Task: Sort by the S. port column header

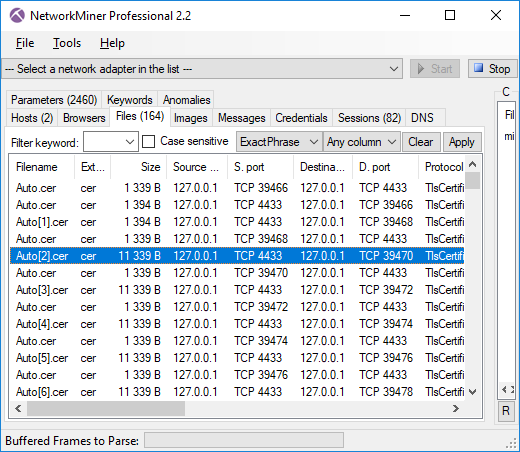Action: (x=260, y=167)
